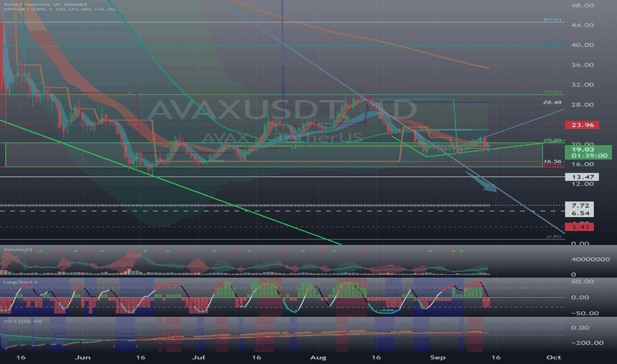The height and width of the screenshot is (364, 617).
Task: Click Sep on the time axis
Action: (438, 357)
